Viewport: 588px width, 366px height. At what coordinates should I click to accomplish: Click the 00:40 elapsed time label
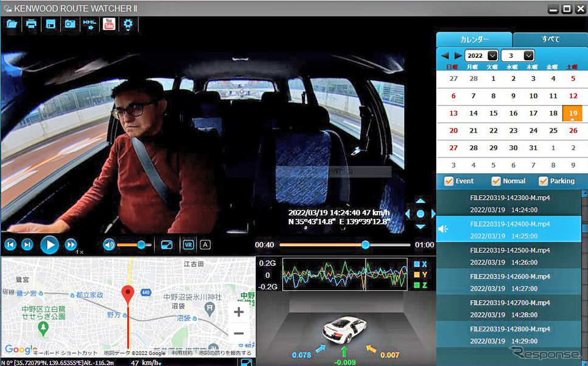pos(264,245)
